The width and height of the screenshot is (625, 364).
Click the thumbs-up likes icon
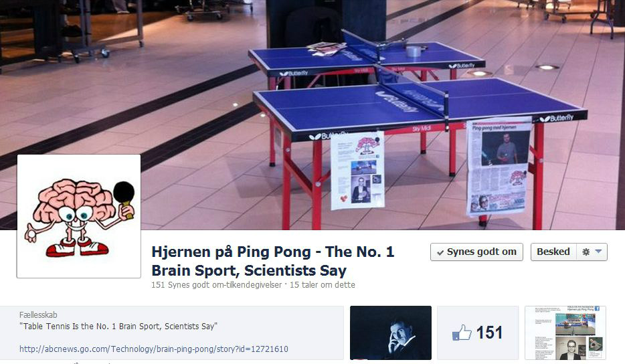click(x=462, y=333)
